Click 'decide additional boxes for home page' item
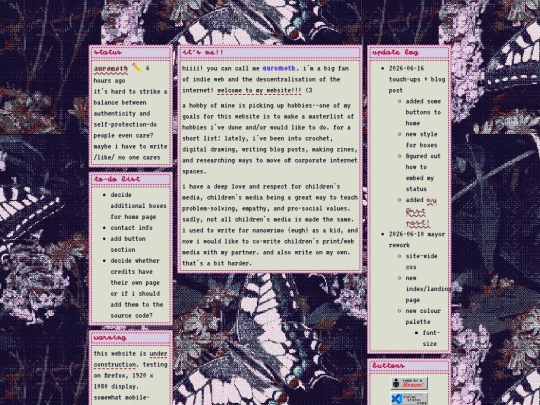Image resolution: width=540 pixels, height=405 pixels. pyautogui.click(x=138, y=206)
